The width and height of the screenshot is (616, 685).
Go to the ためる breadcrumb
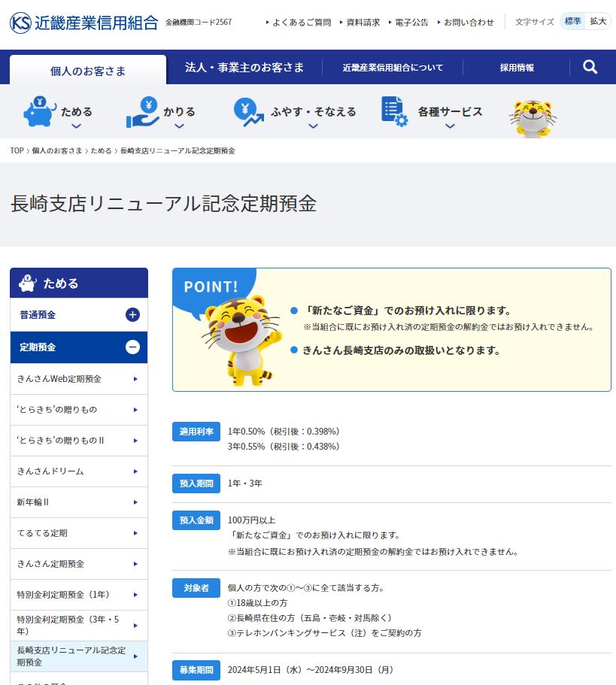pyautogui.click(x=101, y=150)
